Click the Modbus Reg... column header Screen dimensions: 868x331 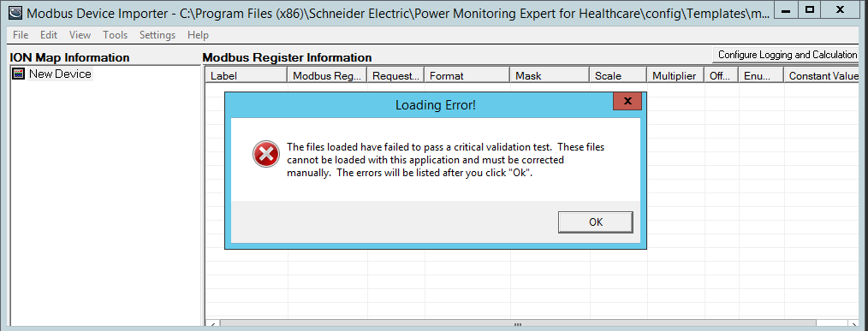pyautogui.click(x=327, y=76)
